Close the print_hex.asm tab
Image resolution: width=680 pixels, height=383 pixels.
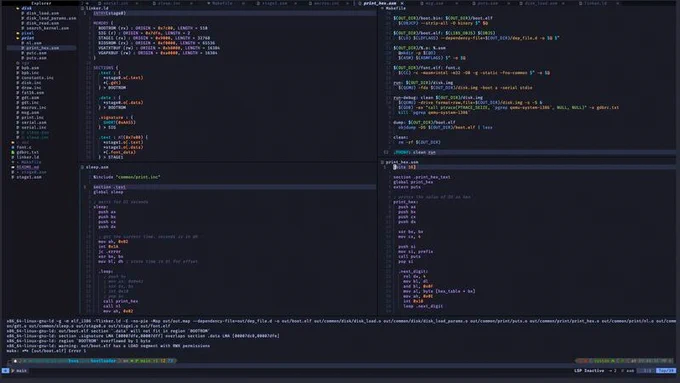coord(402,3)
